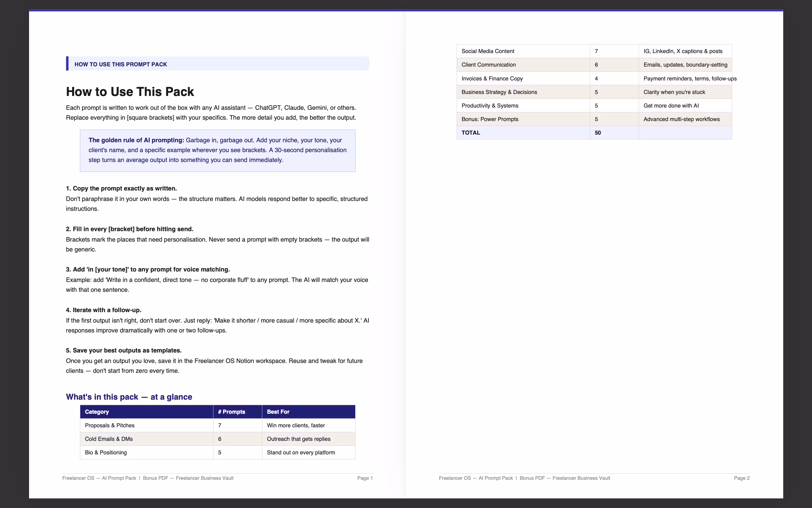Click the 'Category' table header
The height and width of the screenshot is (508, 812).
click(147, 412)
